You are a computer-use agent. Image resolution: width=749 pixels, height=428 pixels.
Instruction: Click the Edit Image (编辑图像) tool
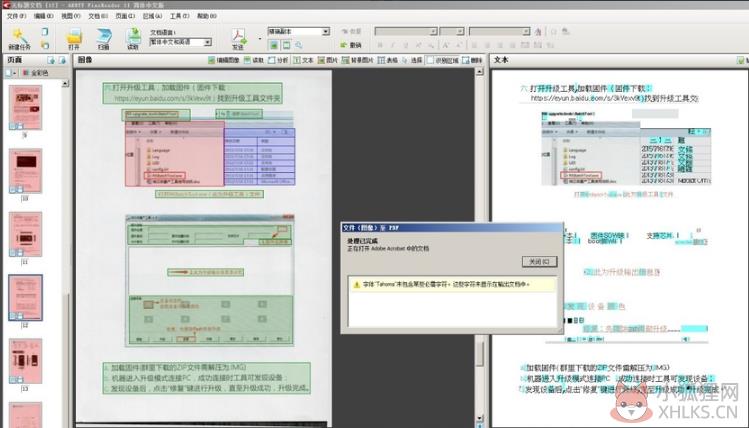click(x=223, y=60)
